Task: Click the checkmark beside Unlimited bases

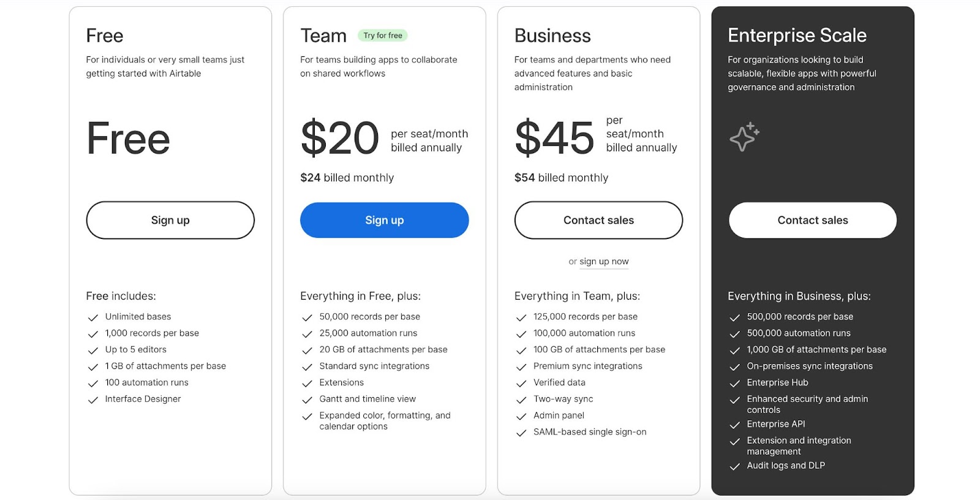Action: pos(92,317)
